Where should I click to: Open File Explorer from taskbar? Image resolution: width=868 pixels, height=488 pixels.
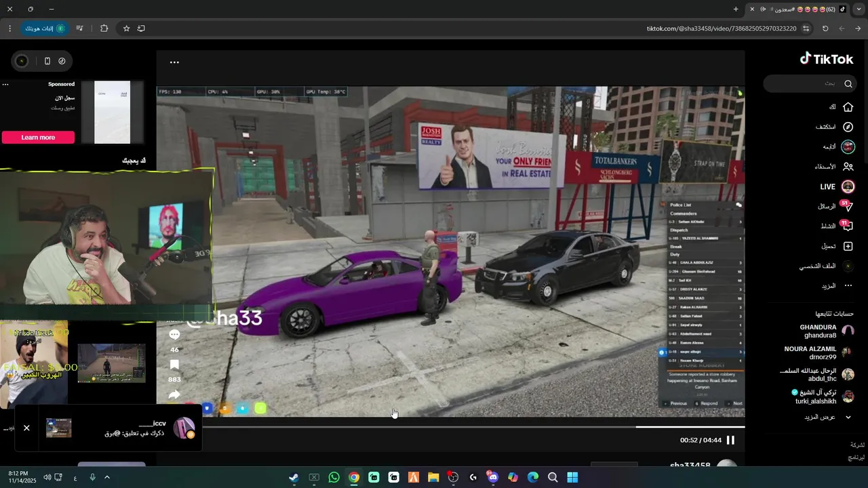433,477
